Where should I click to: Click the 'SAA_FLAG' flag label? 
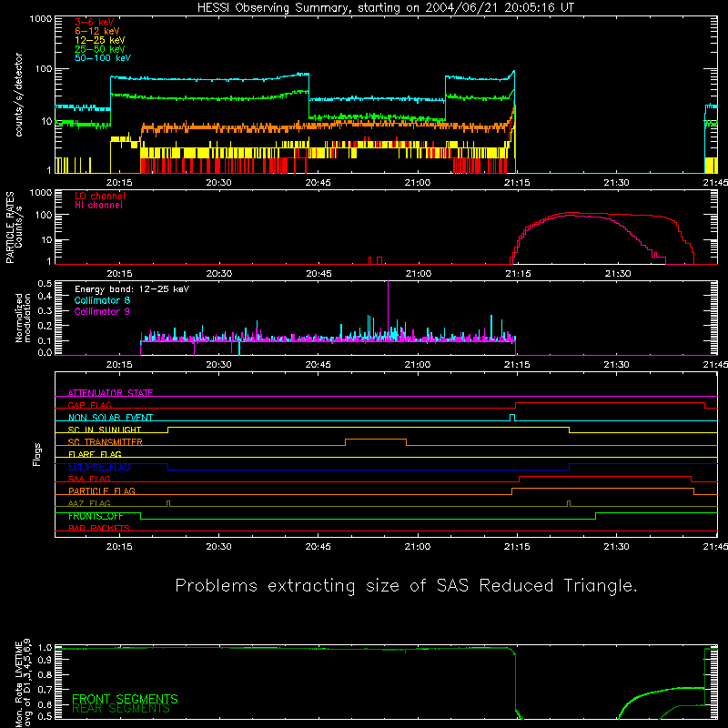(x=89, y=479)
